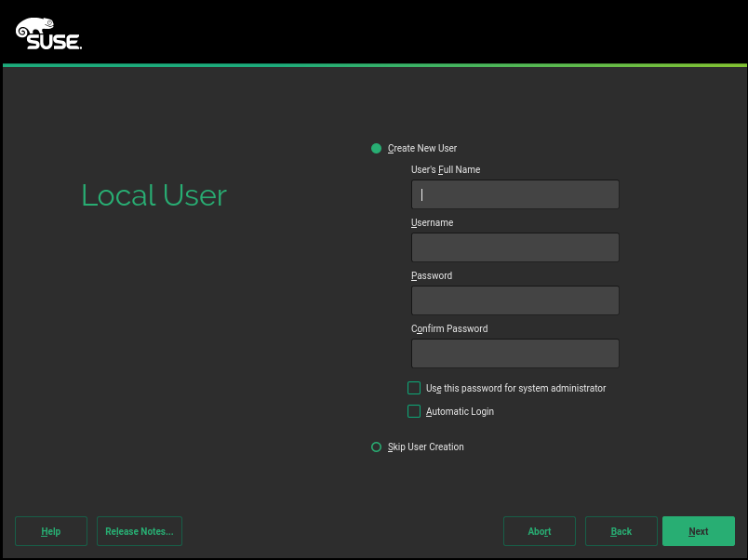This screenshot has height=560, width=748.
Task: Click the Username label
Action: [x=432, y=222]
